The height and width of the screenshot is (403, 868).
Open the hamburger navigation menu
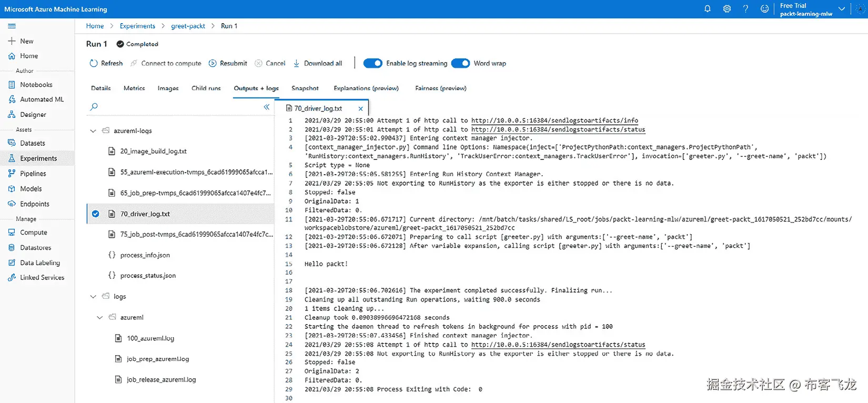12,26
